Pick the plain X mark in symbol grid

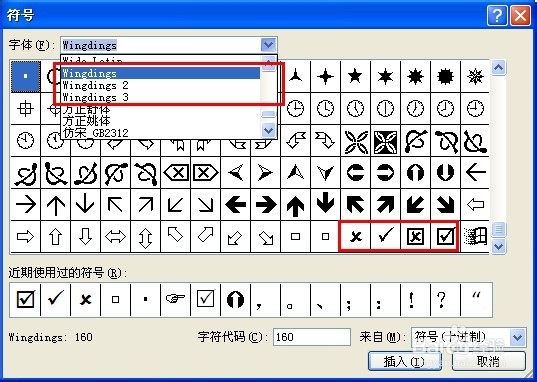(355, 236)
